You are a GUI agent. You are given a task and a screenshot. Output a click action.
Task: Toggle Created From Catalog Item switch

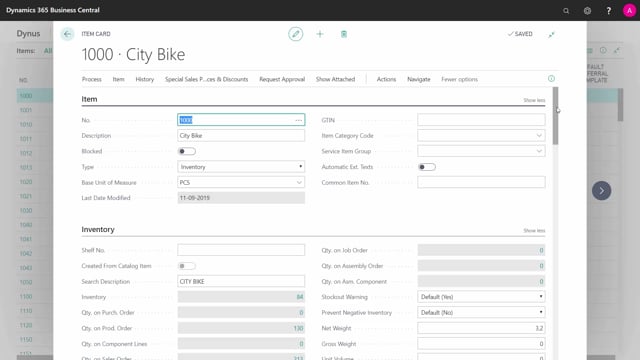(x=187, y=266)
